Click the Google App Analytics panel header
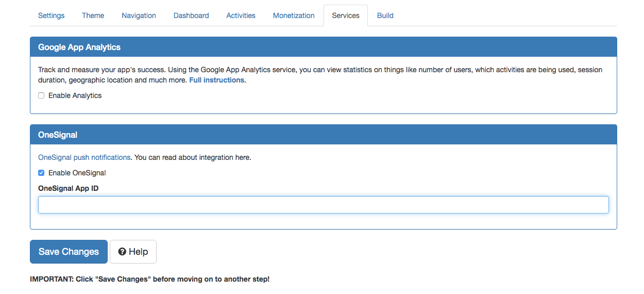 pyautogui.click(x=324, y=47)
